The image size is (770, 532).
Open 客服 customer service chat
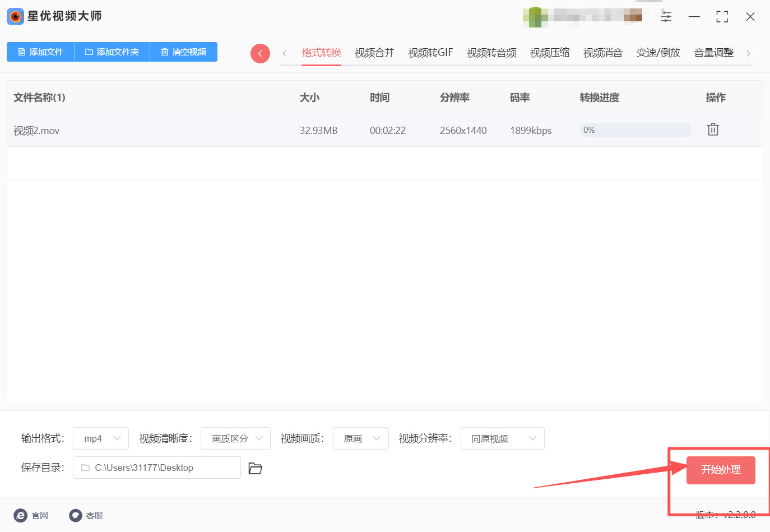(x=76, y=515)
